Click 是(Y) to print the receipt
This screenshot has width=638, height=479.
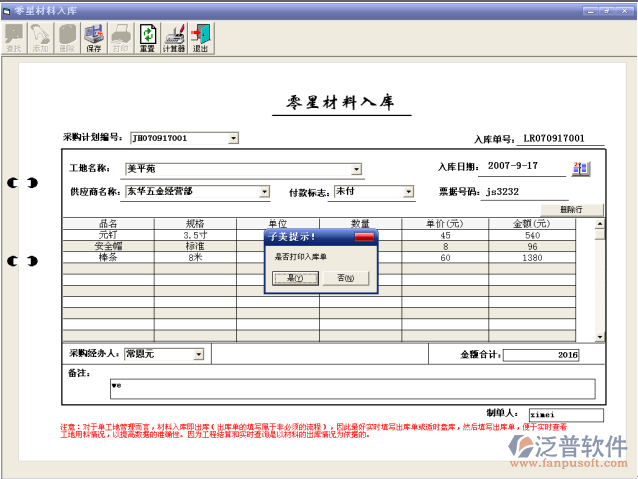295,277
